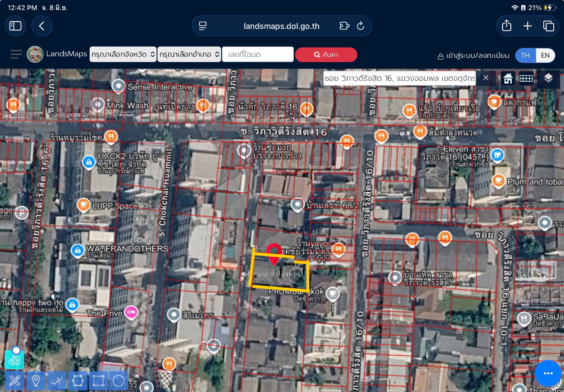
Task: Open the LandsMaps hamburger menu
Action: (16, 54)
